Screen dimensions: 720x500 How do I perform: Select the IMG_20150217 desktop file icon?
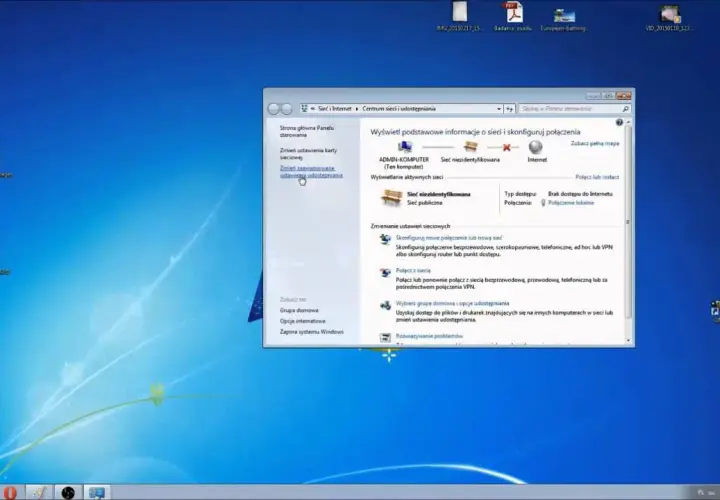pos(460,17)
